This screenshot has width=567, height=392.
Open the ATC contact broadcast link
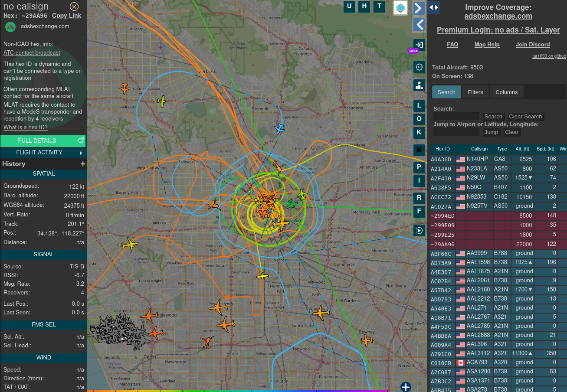click(32, 52)
